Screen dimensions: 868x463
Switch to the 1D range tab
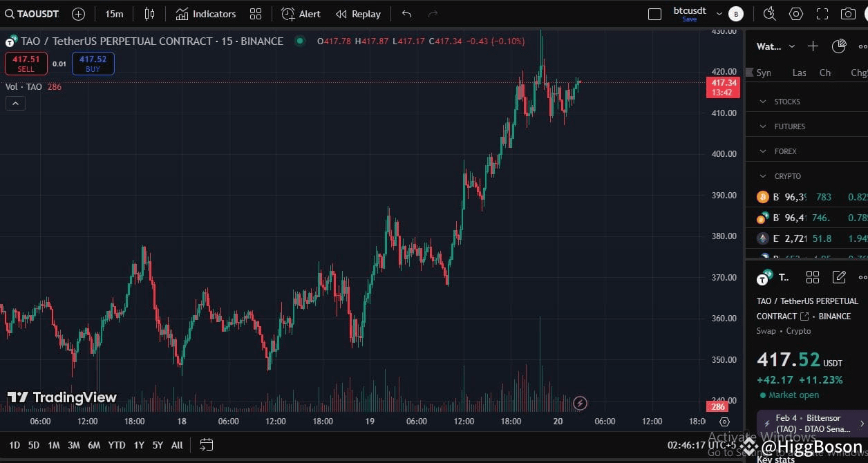point(15,445)
